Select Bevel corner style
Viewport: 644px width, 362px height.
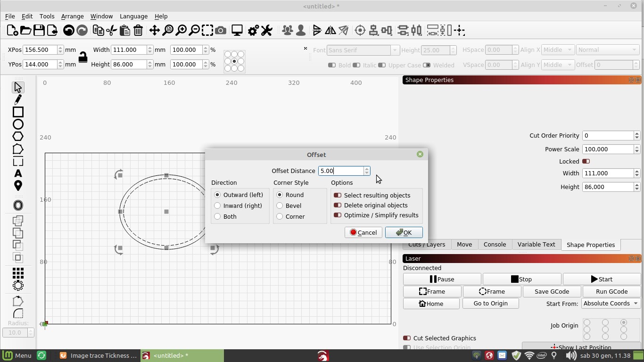[289, 206]
